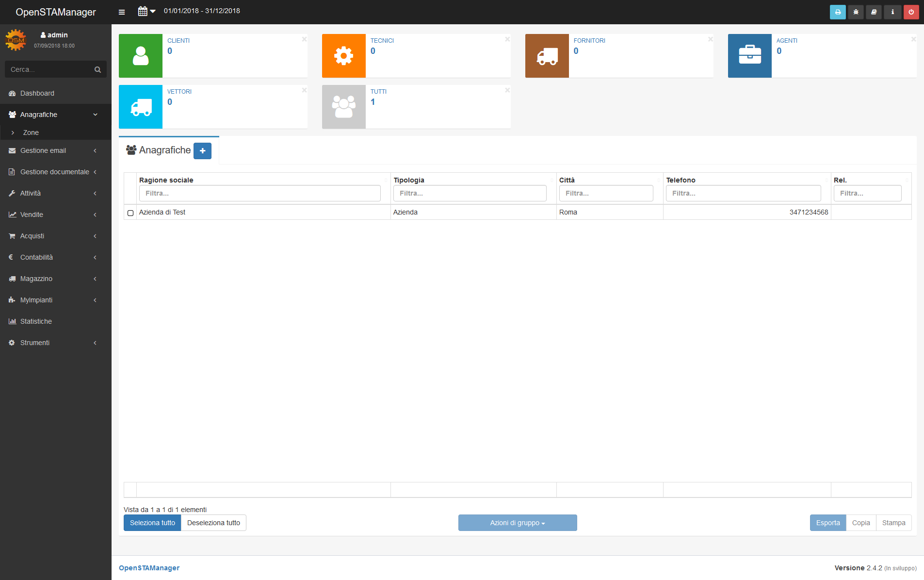Click the orange Tecnici gear icon

344,56
